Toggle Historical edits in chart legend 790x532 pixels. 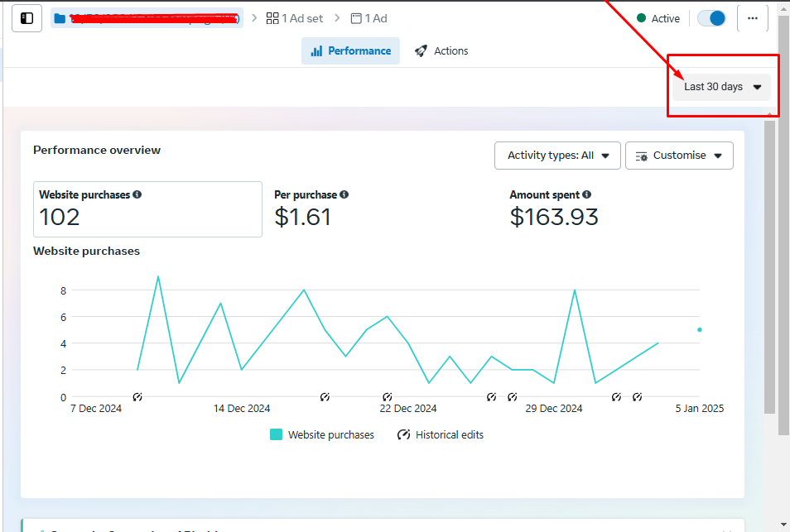[x=440, y=434]
